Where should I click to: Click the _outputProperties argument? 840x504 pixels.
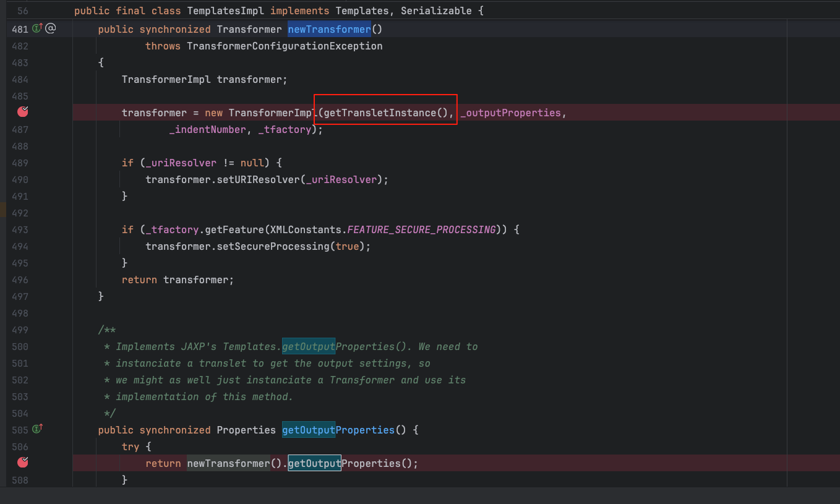(510, 113)
